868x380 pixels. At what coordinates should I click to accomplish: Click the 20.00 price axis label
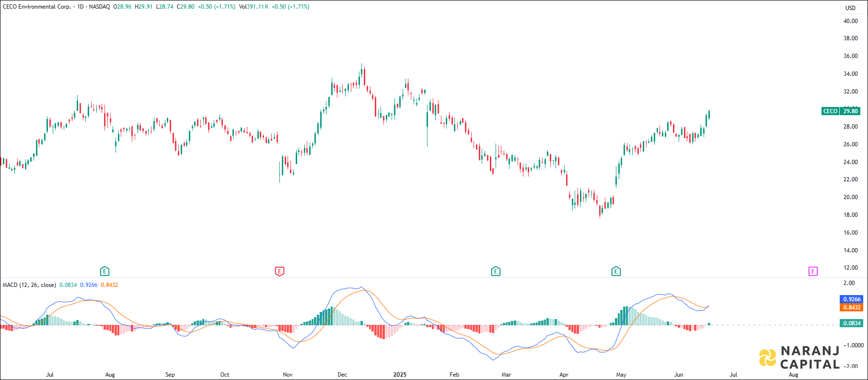(851, 197)
